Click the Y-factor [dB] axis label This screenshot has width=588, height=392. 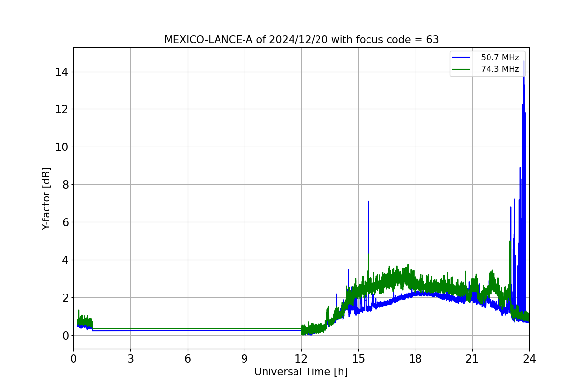coord(46,198)
